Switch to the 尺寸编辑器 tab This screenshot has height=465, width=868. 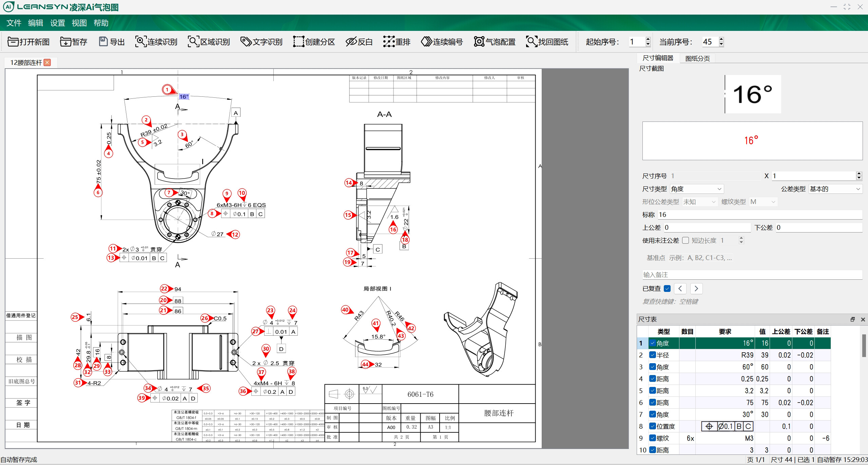[658, 58]
